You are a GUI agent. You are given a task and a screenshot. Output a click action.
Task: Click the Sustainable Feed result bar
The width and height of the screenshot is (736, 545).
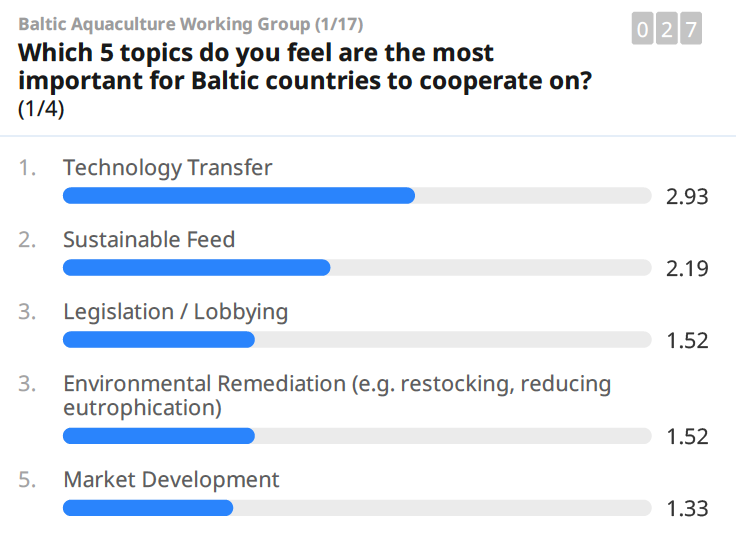point(357,268)
